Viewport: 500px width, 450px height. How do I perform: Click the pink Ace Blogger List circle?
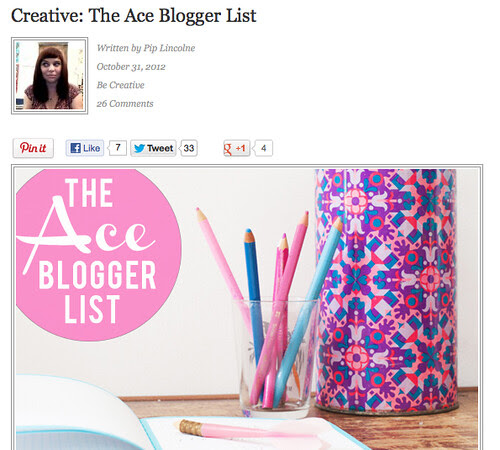coord(98,255)
